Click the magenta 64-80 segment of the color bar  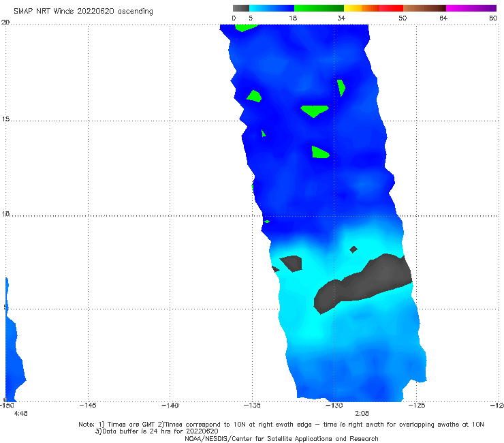[x=471, y=8]
